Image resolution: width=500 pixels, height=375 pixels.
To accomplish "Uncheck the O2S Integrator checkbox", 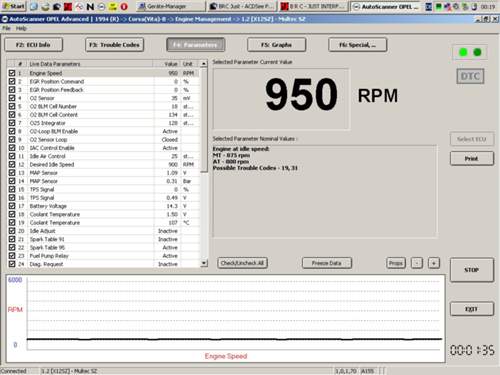I will pyautogui.click(x=12, y=123).
